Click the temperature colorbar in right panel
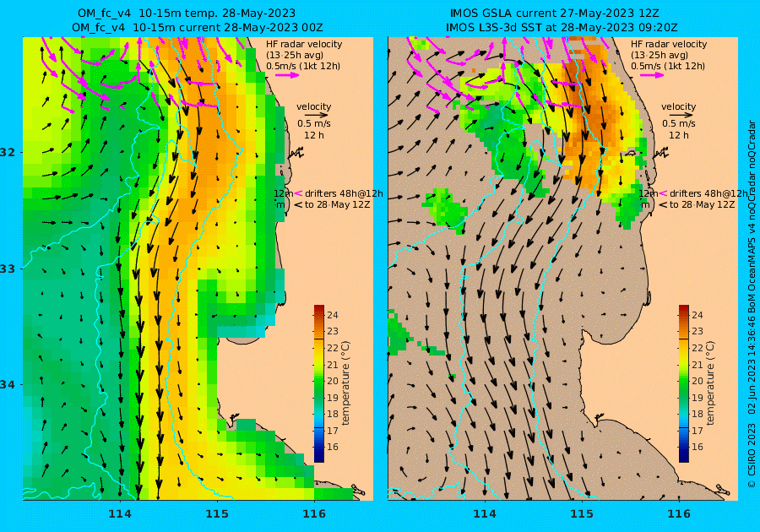The image size is (760, 532). [x=683, y=383]
